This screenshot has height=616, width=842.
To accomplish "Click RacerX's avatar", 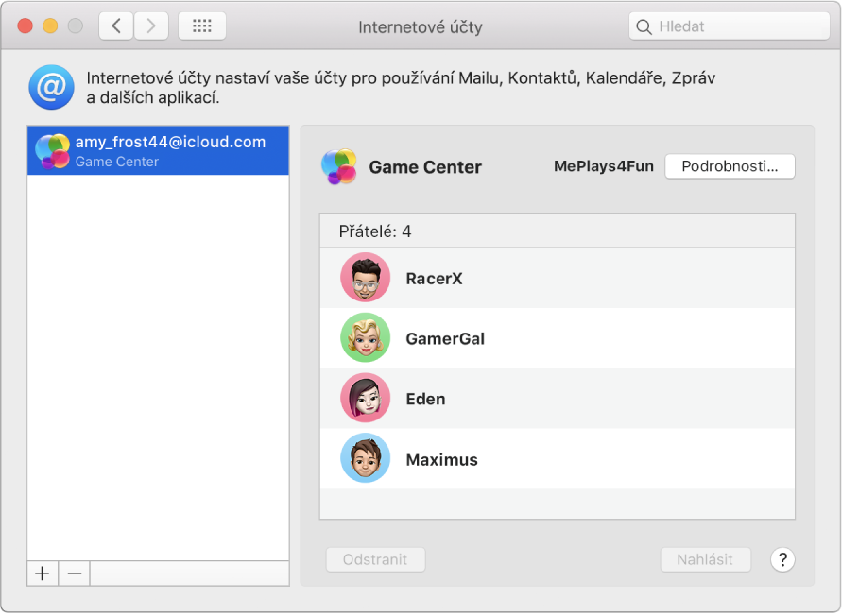I will point(365,277).
